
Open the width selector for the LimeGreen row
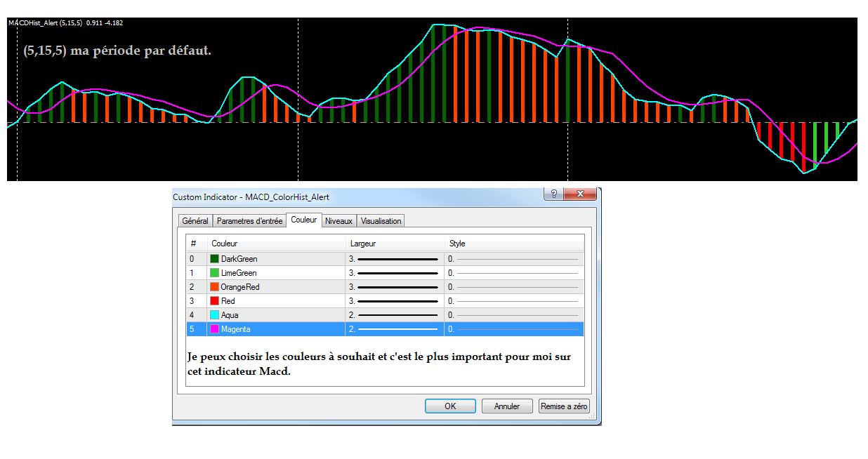click(x=395, y=273)
